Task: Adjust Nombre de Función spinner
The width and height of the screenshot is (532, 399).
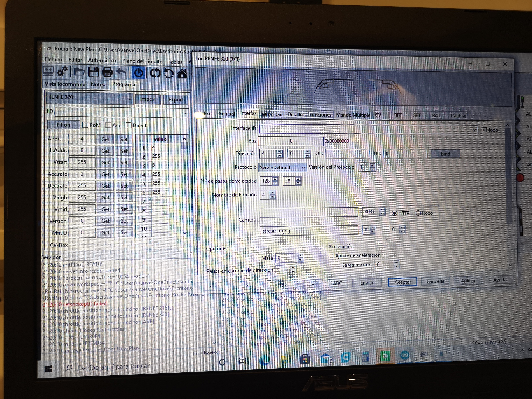Action: coord(273,195)
